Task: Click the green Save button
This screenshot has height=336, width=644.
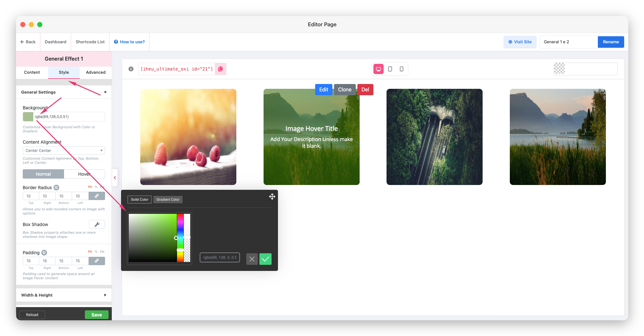Action: tap(96, 315)
